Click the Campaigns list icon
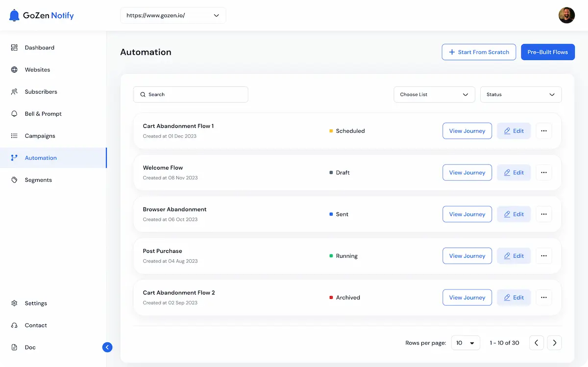This screenshot has height=367, width=588. (14, 136)
